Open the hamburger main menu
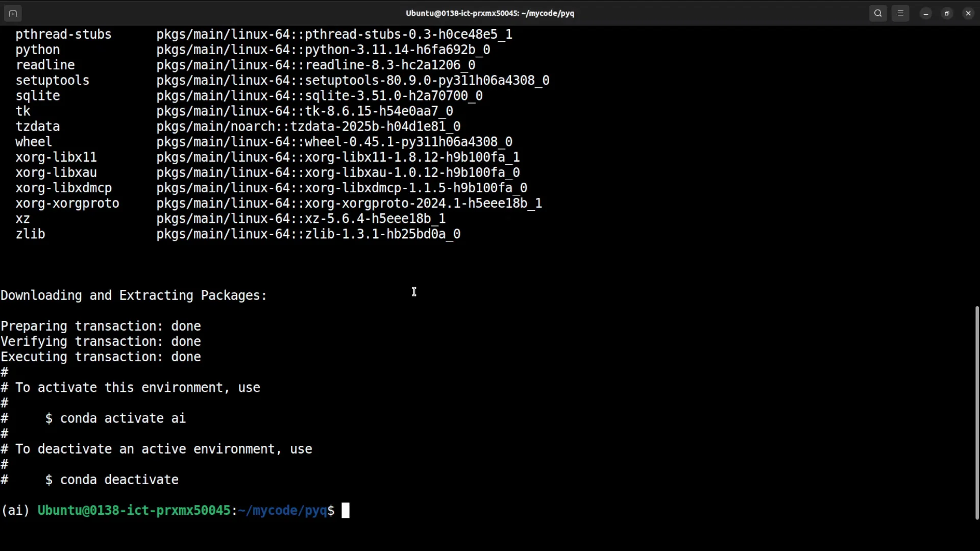The width and height of the screenshot is (980, 551). (x=900, y=13)
